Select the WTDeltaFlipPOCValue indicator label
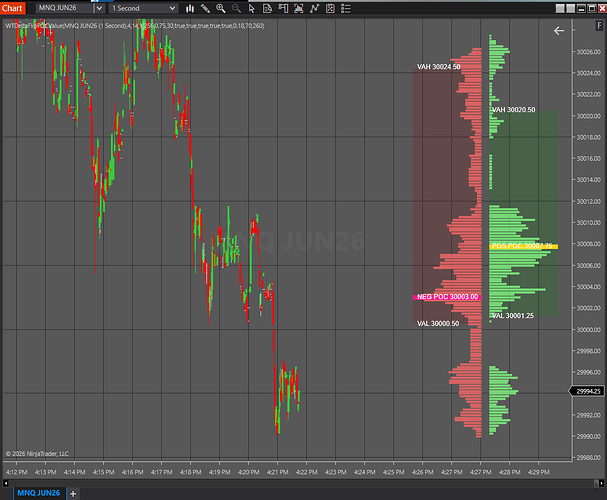The height and width of the screenshot is (500, 607). coord(135,26)
